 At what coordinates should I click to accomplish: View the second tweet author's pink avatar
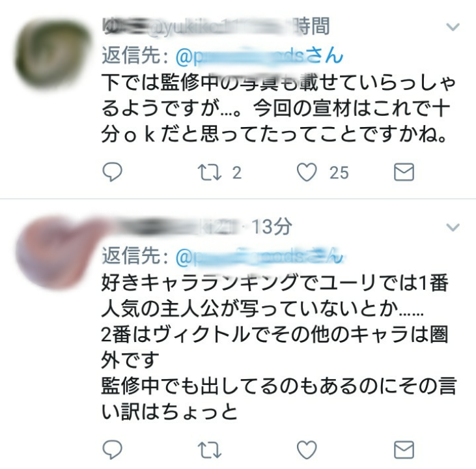[55, 252]
